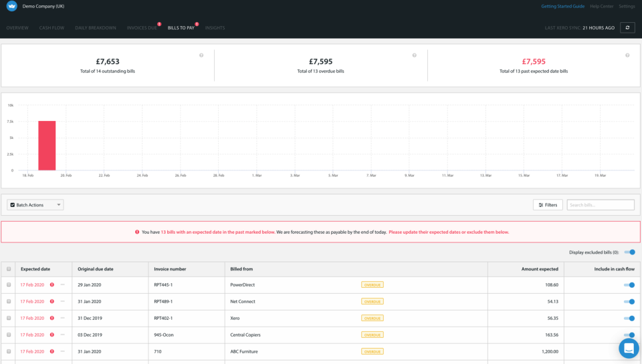Sort by Billed from column header
Image resolution: width=642 pixels, height=364 pixels.
click(x=241, y=269)
